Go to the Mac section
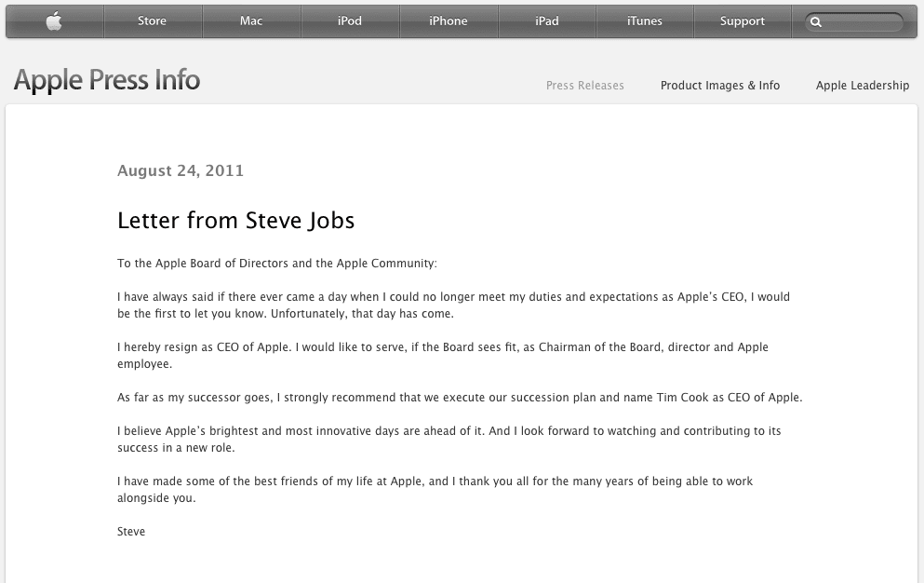The height and width of the screenshot is (583, 924). [x=251, y=21]
